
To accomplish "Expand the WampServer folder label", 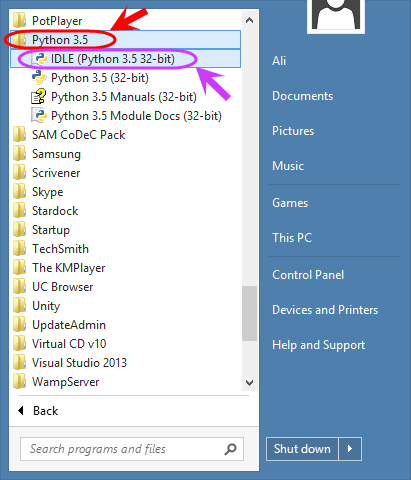I will click(66, 382).
